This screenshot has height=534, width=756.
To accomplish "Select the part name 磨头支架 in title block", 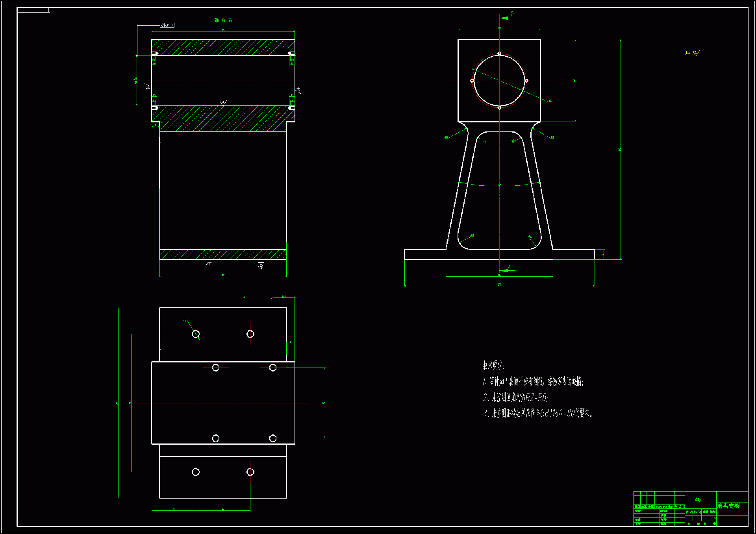I will pyautogui.click(x=728, y=506).
